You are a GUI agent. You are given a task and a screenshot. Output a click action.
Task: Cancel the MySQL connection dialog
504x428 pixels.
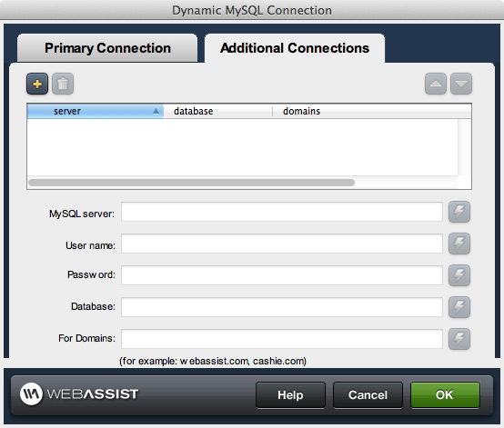pyautogui.click(x=368, y=395)
